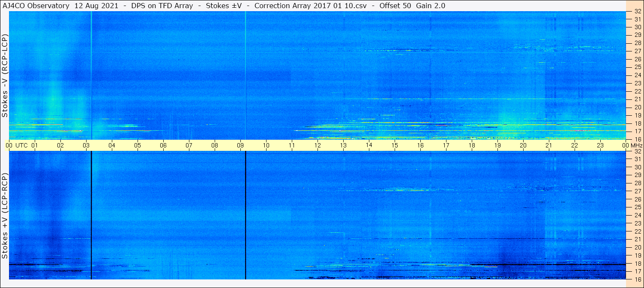644x288 pixels.
Task: Select the 02 hour mark on time axis
Action: pyautogui.click(x=60, y=145)
